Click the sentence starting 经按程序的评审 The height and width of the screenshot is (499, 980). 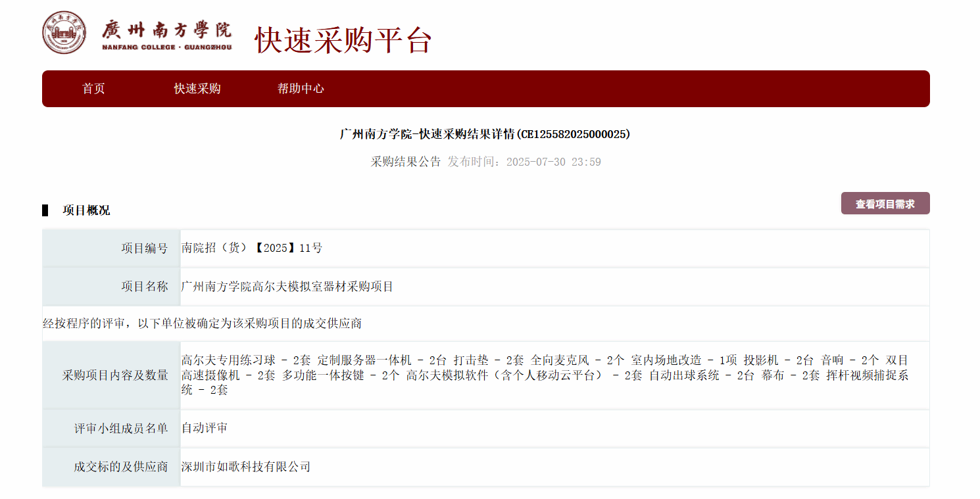202,323
